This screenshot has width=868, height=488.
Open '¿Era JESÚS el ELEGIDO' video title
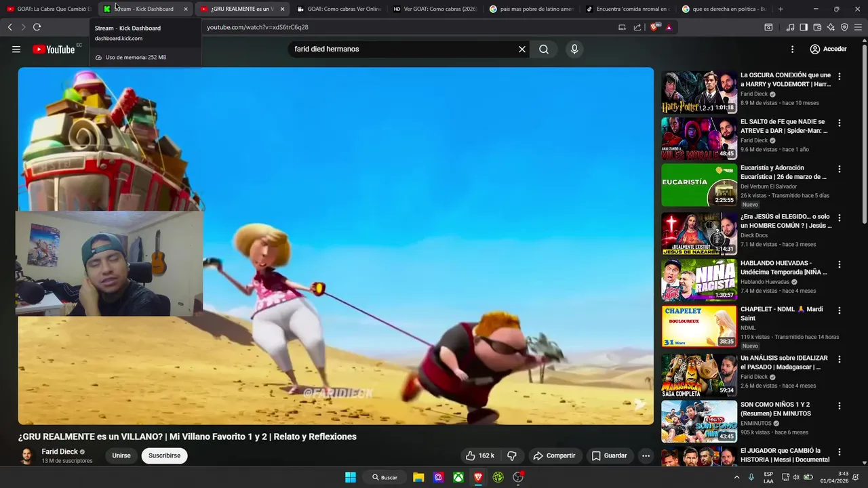pyautogui.click(x=785, y=221)
